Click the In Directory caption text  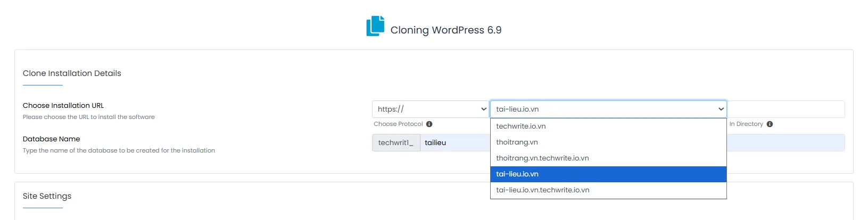click(746, 124)
